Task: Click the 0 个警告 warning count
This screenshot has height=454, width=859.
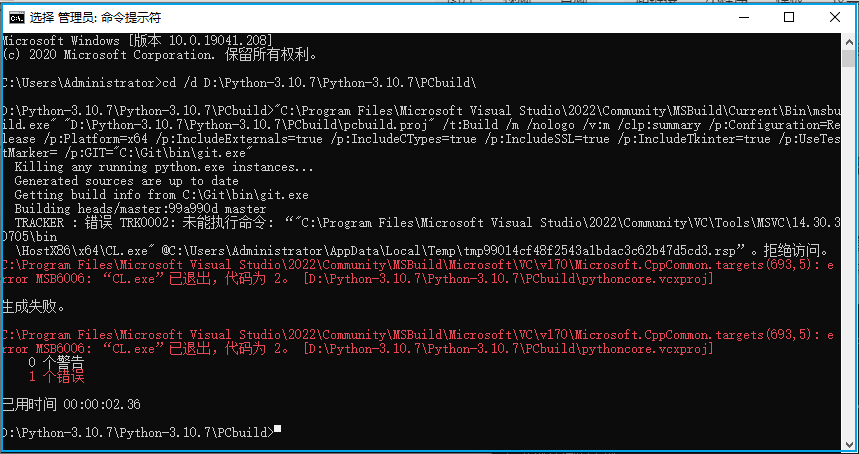Action: coord(56,362)
